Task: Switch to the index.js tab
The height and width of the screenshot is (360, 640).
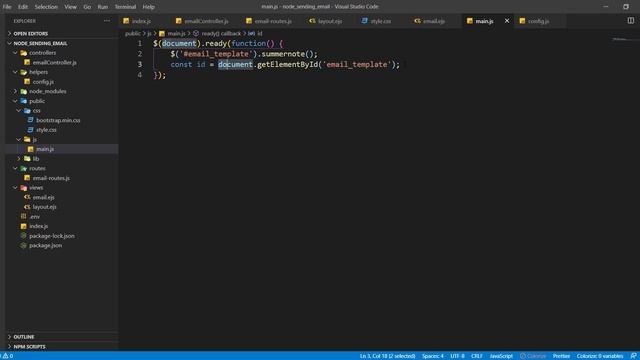Action: pos(141,21)
